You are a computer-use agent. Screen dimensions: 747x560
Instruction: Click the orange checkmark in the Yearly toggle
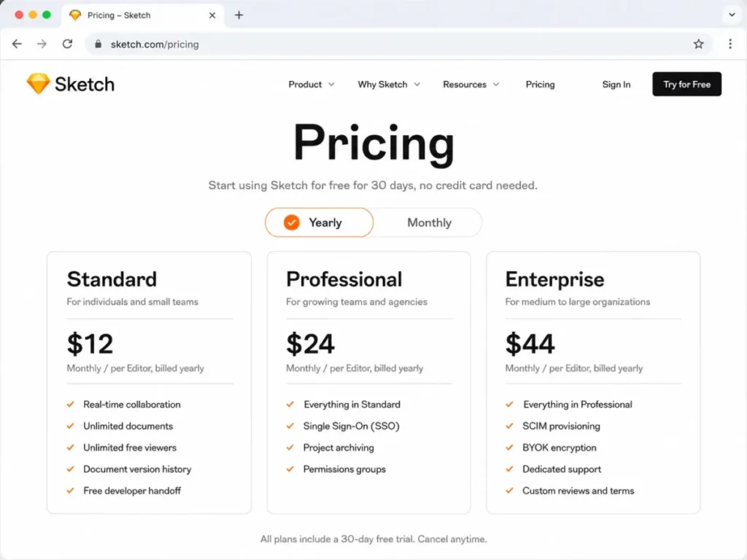tap(292, 222)
